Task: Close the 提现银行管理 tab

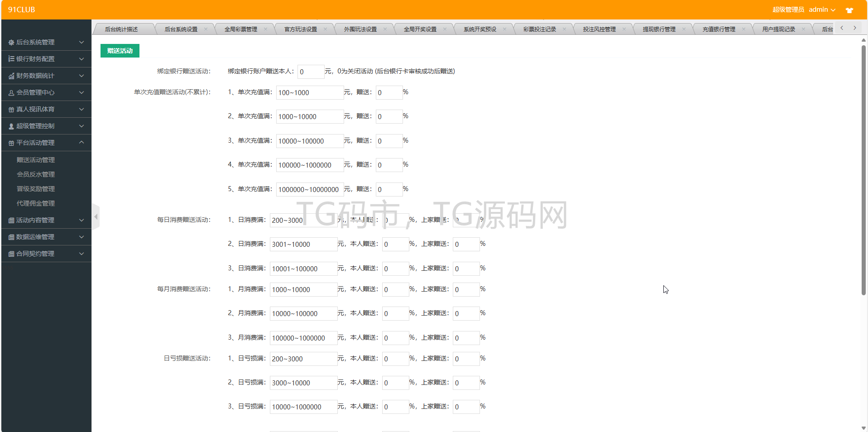Action: pyautogui.click(x=684, y=29)
